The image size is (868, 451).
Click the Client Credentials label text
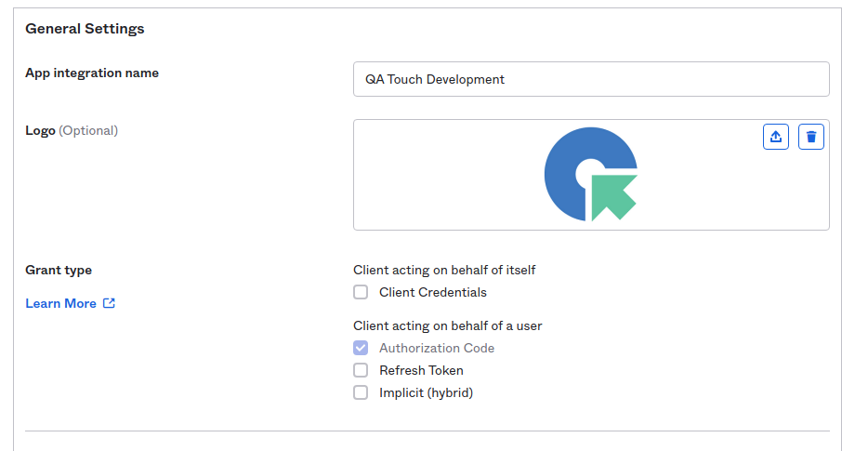(432, 292)
